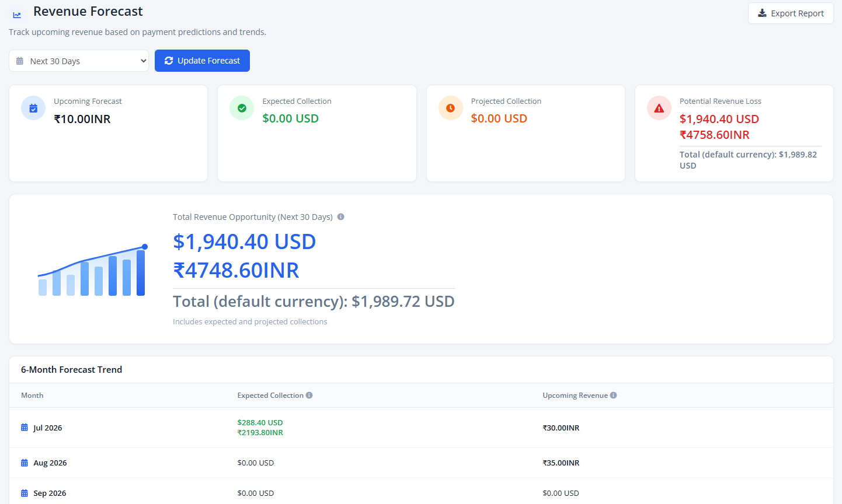Click the bar chart growth illustration
842x504 pixels.
[x=93, y=269]
